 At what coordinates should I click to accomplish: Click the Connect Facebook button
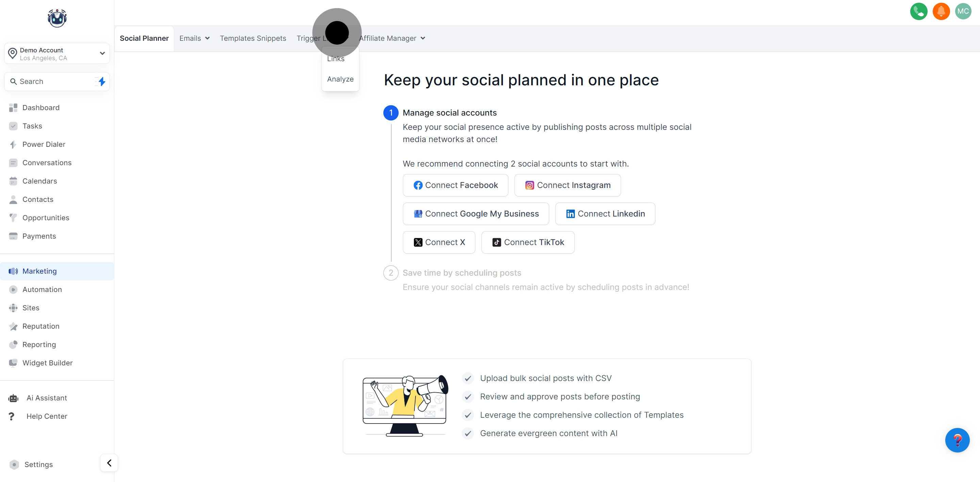coord(455,185)
